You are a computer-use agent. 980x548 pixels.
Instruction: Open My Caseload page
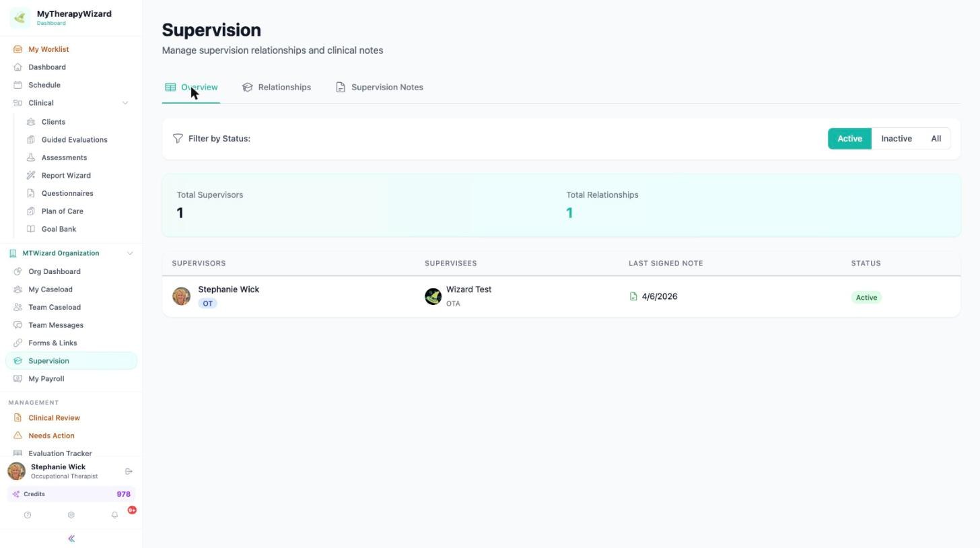(x=71, y=289)
